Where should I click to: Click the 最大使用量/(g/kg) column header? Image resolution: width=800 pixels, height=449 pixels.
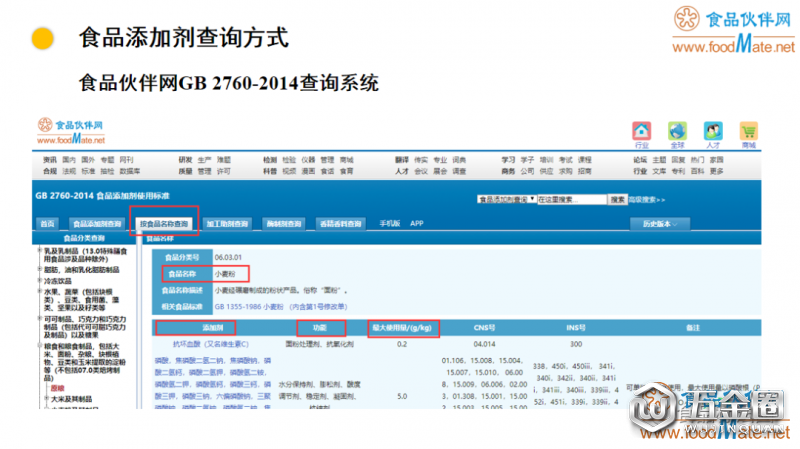402,328
